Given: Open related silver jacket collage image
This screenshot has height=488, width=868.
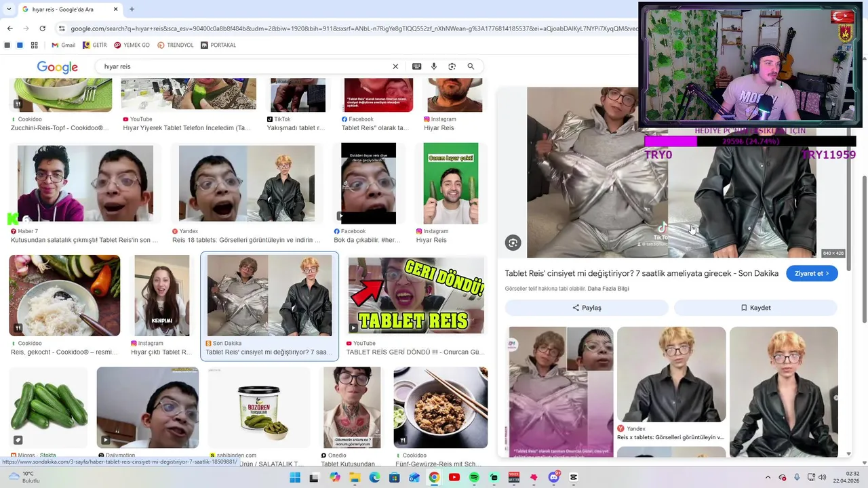Looking at the screenshot, I should (x=561, y=392).
